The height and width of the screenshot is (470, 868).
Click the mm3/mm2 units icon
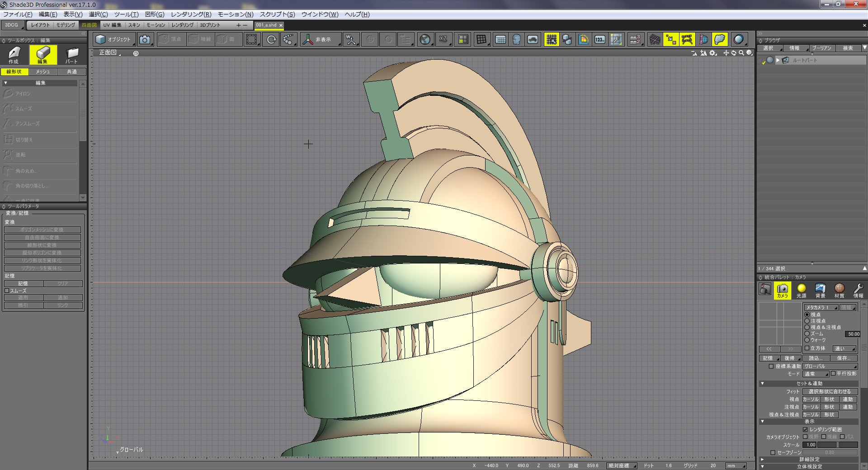[635, 40]
